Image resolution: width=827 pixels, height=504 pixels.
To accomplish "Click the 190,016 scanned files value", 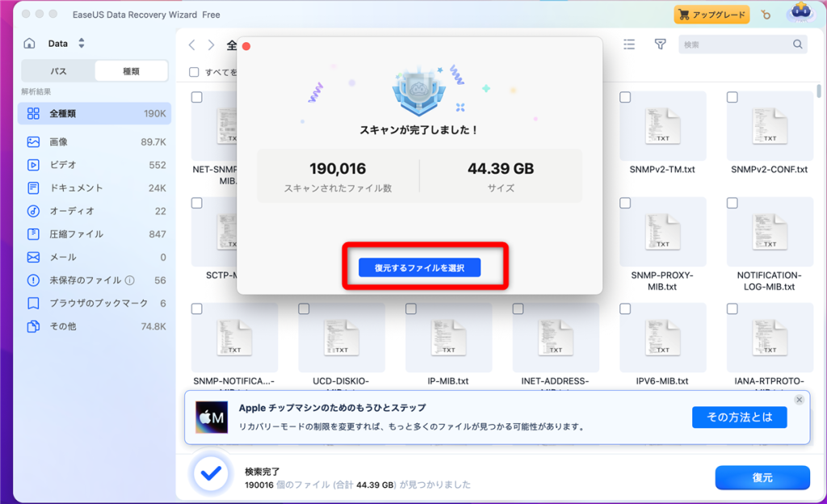I will 338,169.
